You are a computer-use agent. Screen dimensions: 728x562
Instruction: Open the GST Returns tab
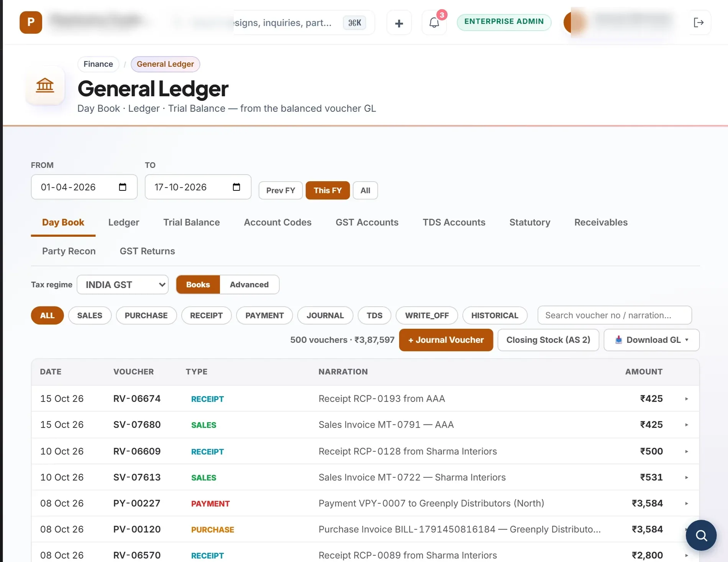tap(147, 251)
